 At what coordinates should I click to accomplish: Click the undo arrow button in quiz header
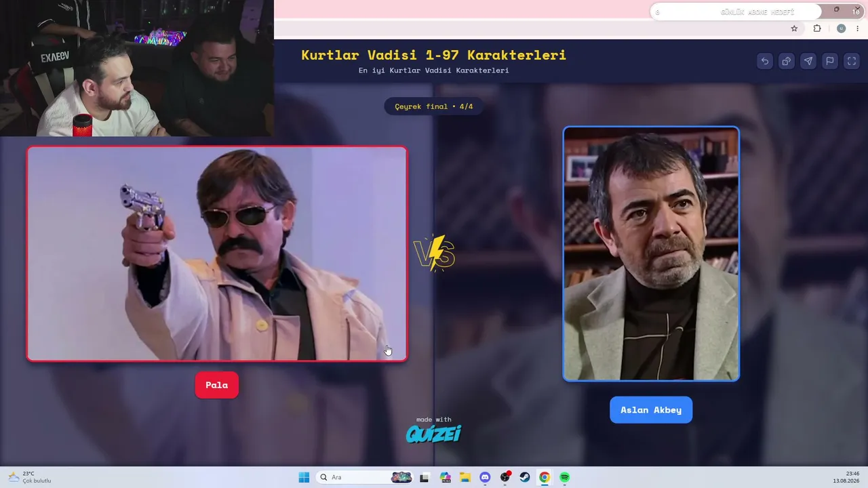tap(765, 61)
